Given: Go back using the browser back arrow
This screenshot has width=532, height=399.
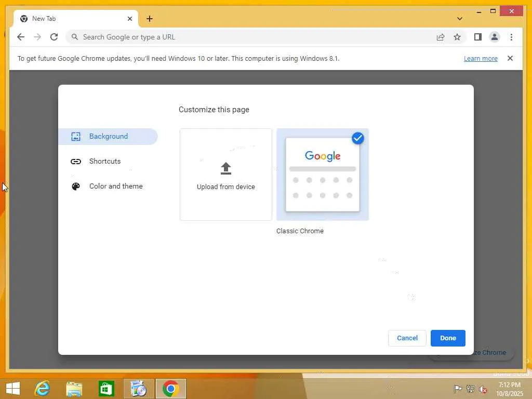Looking at the screenshot, I should [x=21, y=37].
